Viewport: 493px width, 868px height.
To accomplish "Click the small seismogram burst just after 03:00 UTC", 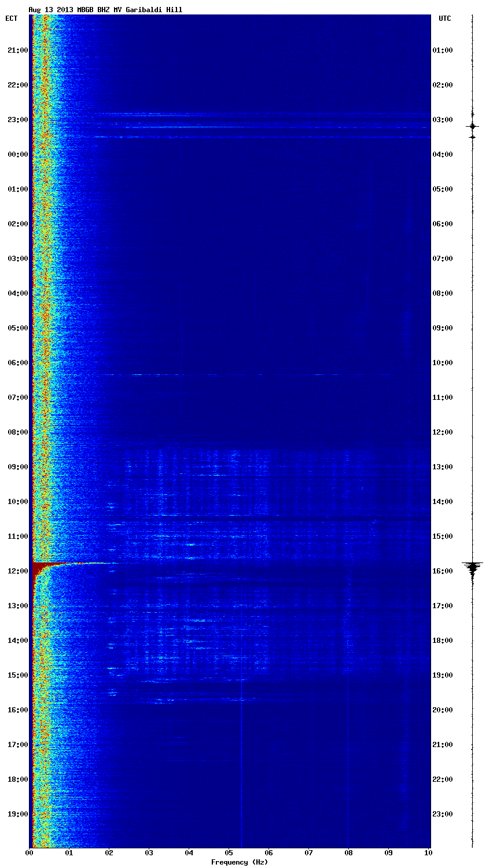I will (x=473, y=126).
